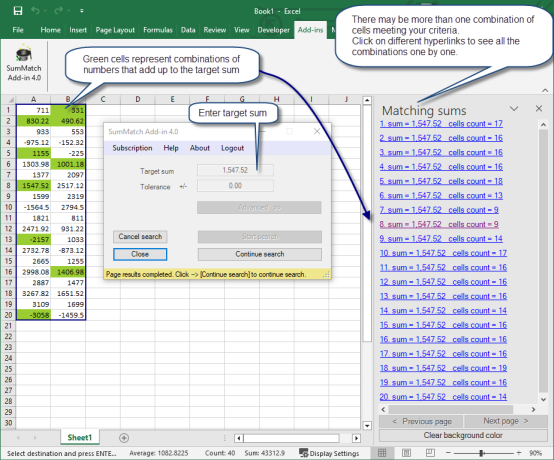Collapse the ribbon with the chevron

[545, 90]
